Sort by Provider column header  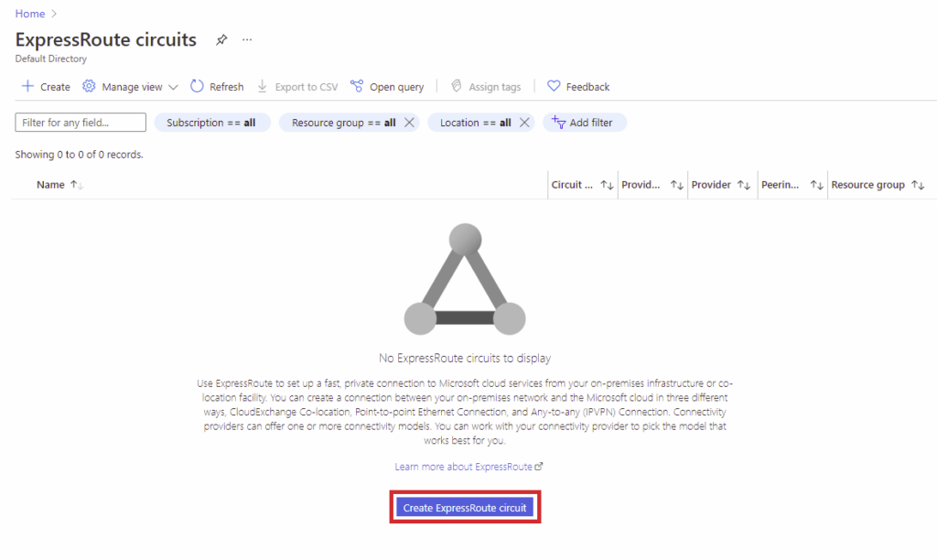(x=711, y=185)
